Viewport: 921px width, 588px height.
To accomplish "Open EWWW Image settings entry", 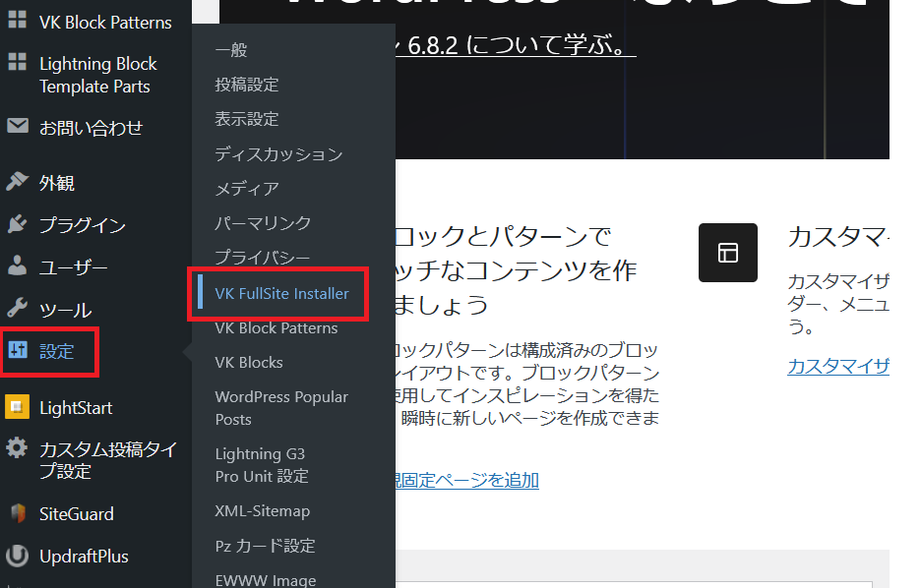I will [x=266, y=580].
